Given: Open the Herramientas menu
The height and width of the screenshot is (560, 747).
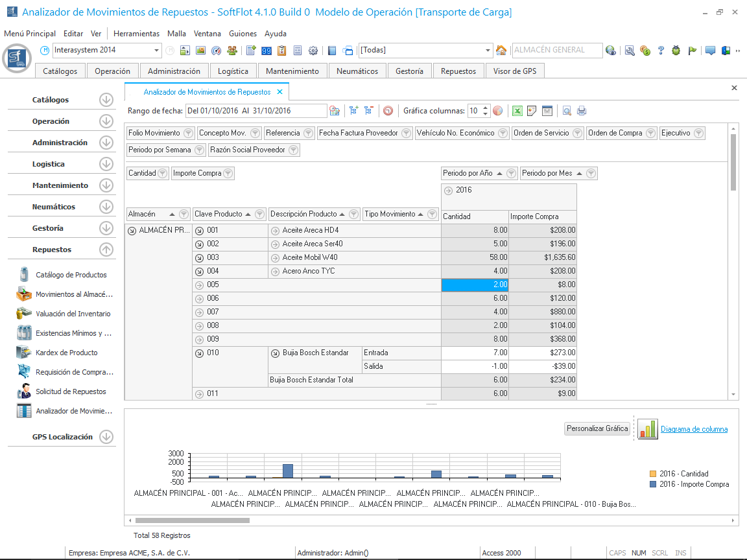Looking at the screenshot, I should [x=136, y=33].
